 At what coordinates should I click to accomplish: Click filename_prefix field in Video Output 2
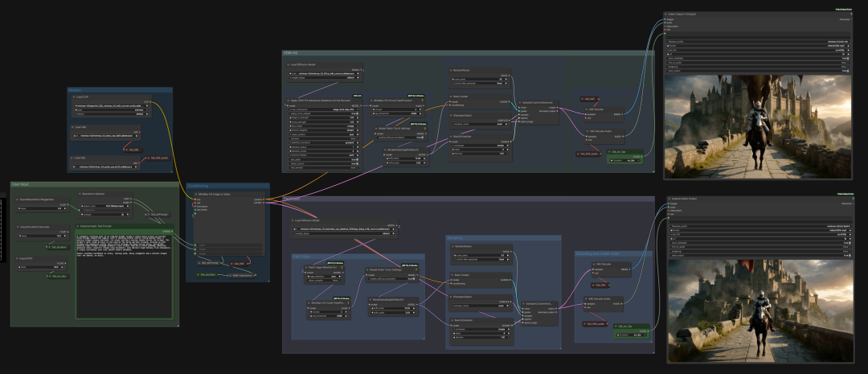tap(759, 42)
